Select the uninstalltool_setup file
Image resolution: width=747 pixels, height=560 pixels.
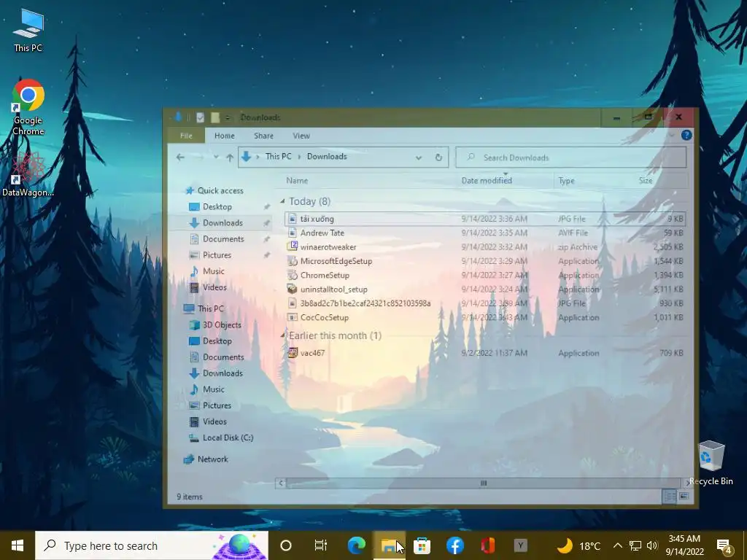485,289
